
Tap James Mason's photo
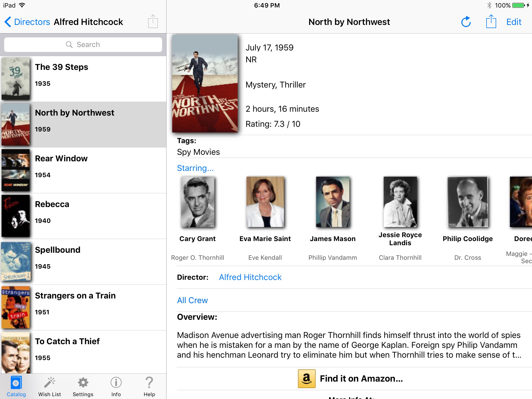click(x=333, y=202)
